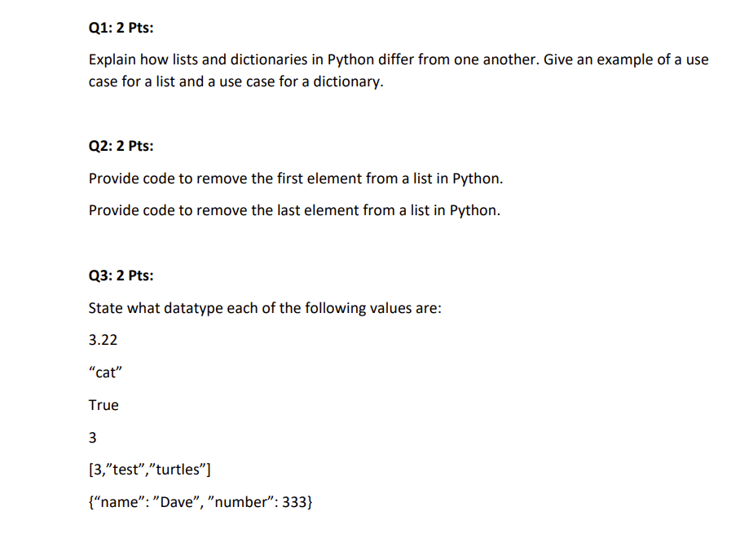Click the value 3.22
The image size is (740, 560).
pos(103,340)
